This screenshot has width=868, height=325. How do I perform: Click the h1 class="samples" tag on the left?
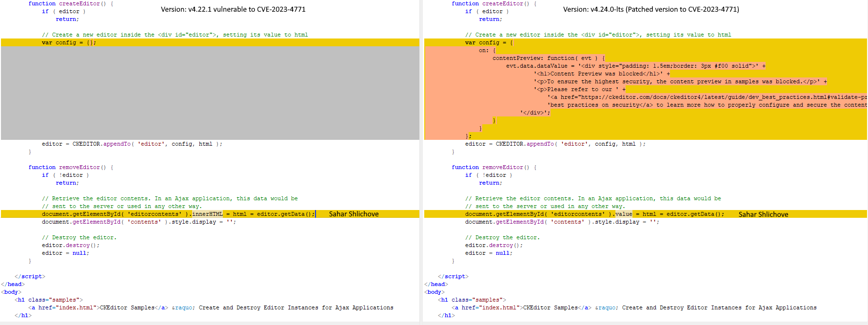[49, 300]
